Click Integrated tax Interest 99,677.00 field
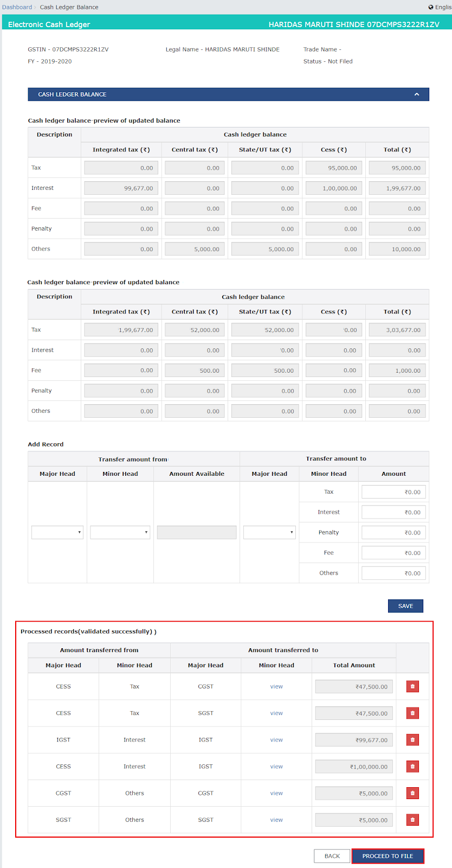Screen dimensions: 452x868 click(121, 188)
